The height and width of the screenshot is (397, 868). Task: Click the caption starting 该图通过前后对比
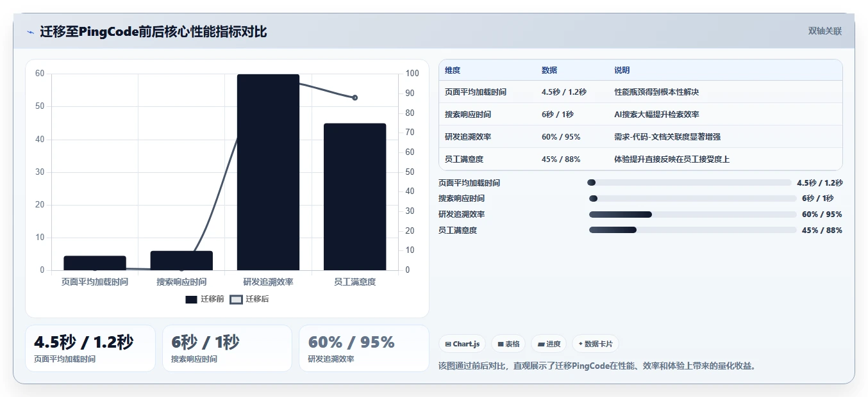tap(597, 366)
